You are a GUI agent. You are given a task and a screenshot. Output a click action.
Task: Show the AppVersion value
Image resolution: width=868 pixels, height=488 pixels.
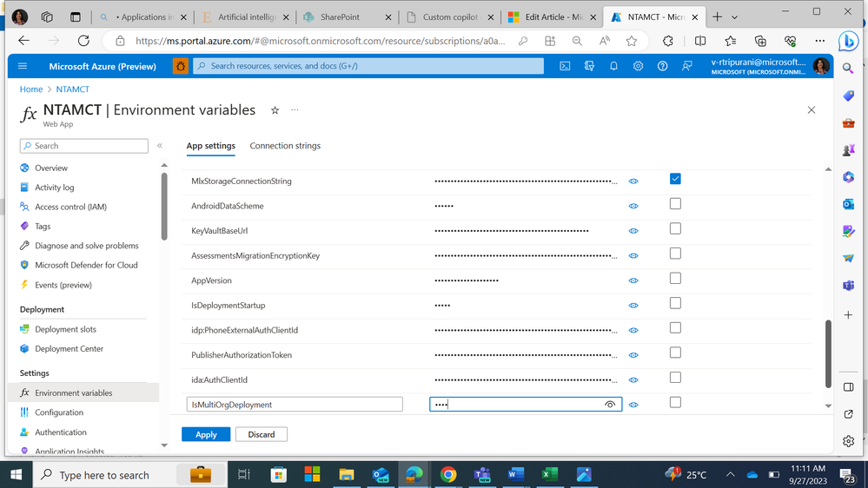click(633, 280)
